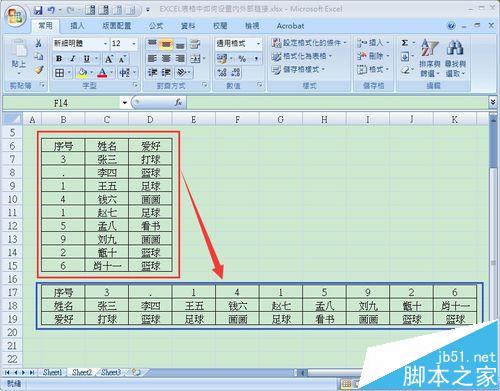
Task: Open Cell Styles menu
Action: point(298,70)
